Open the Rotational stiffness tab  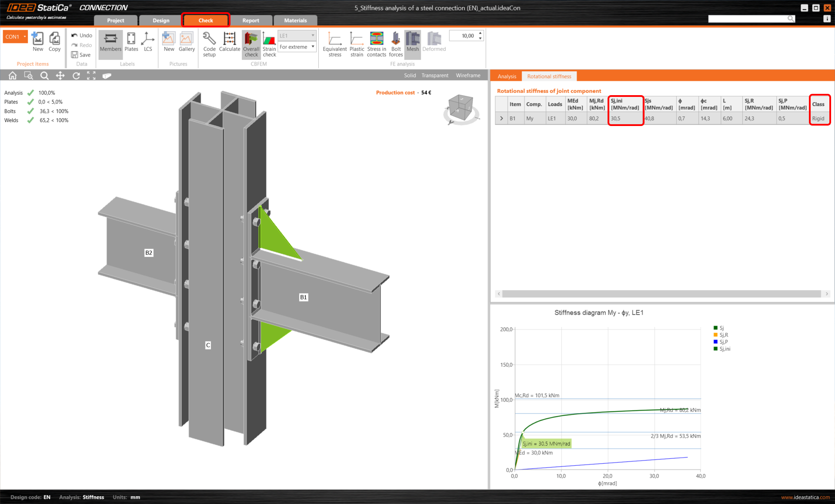click(549, 76)
